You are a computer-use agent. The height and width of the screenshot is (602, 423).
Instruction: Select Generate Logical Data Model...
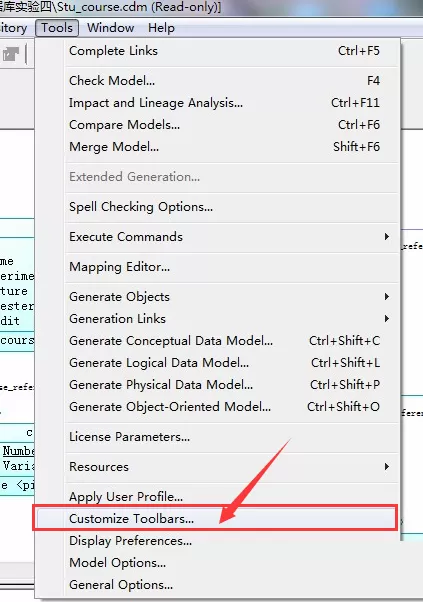(217, 363)
